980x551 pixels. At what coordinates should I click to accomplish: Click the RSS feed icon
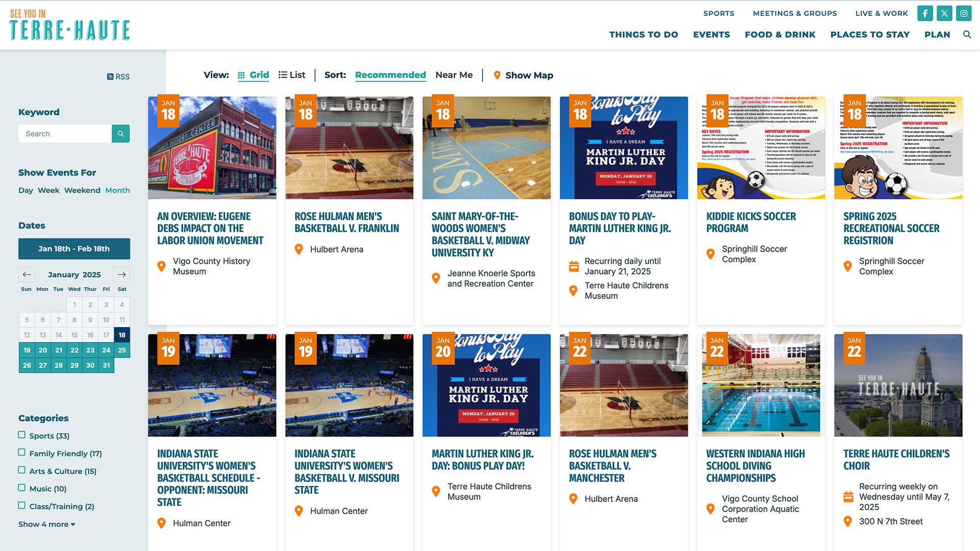pyautogui.click(x=110, y=77)
